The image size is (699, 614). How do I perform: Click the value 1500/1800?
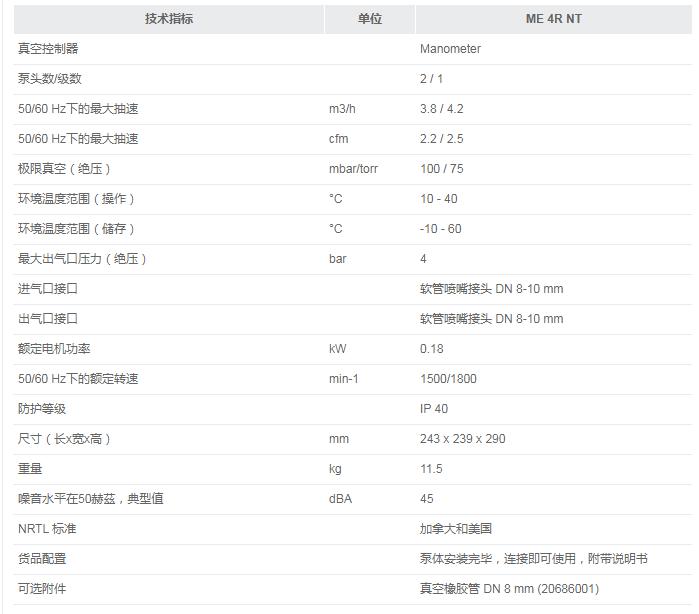448,379
